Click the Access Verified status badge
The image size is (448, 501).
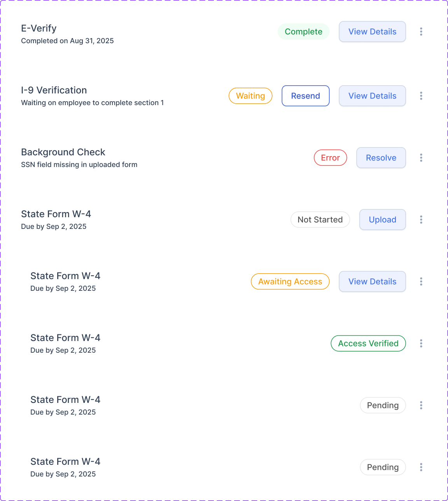(368, 343)
